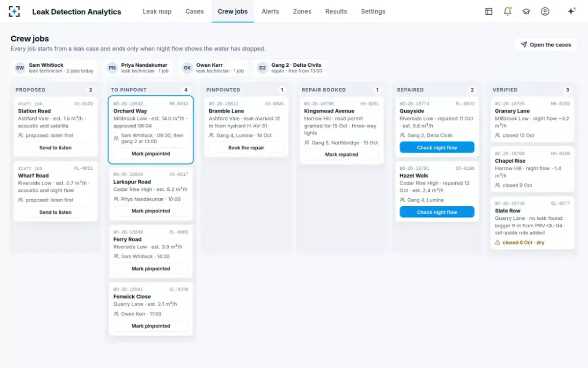Viewport: 588px width, 368px height.
Task: Open notifications bell icon
Action: click(x=507, y=11)
